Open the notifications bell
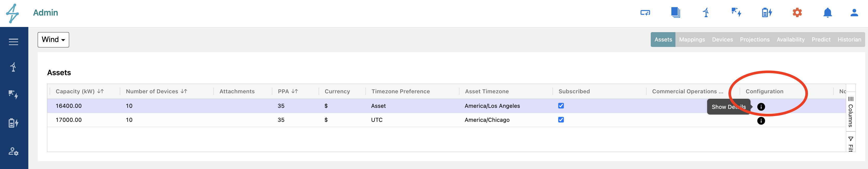Viewport: 868px width, 169px height. pyautogui.click(x=827, y=13)
